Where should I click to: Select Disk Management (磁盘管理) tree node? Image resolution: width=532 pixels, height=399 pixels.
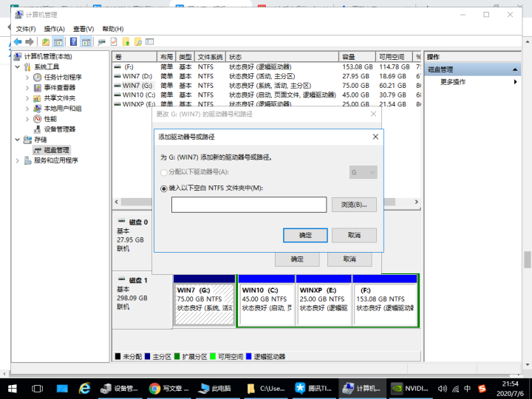pyautogui.click(x=56, y=150)
